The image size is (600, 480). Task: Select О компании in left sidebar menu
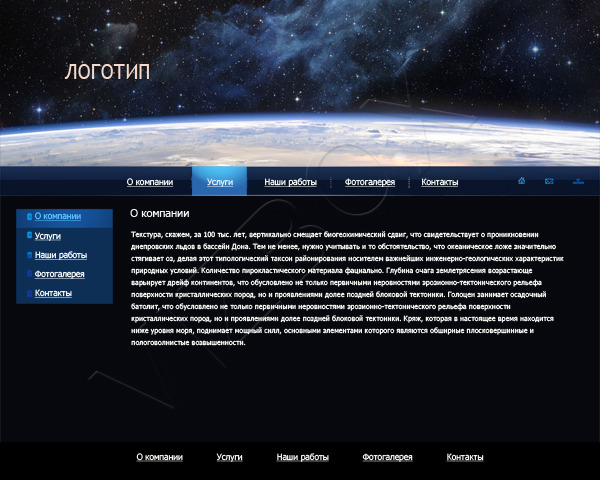(x=58, y=216)
